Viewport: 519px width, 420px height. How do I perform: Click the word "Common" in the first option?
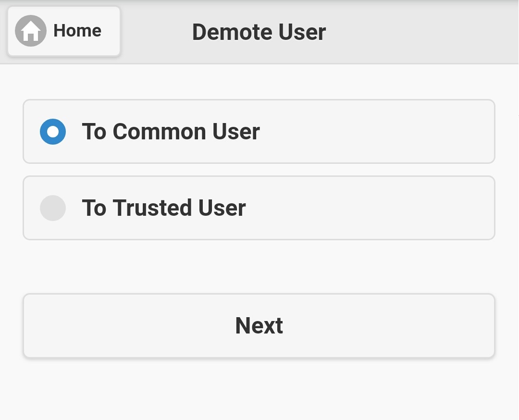(x=159, y=132)
